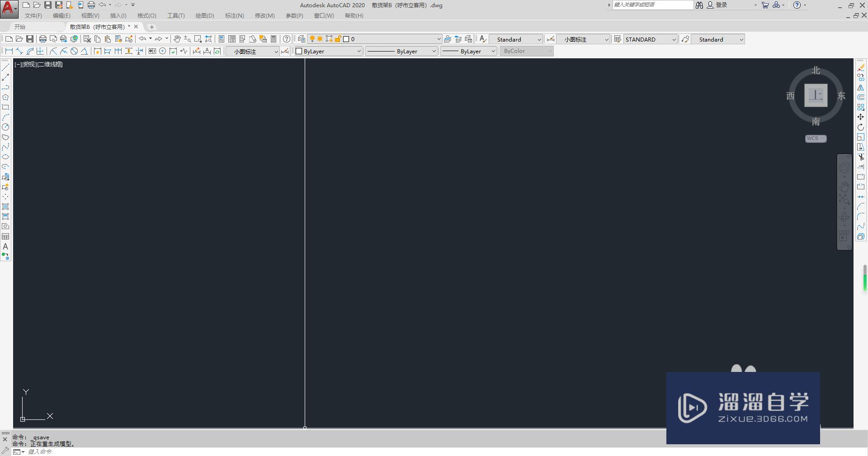Click the Save icon in quick access toolbar
Image resolution: width=868 pixels, height=456 pixels.
pos(47,5)
